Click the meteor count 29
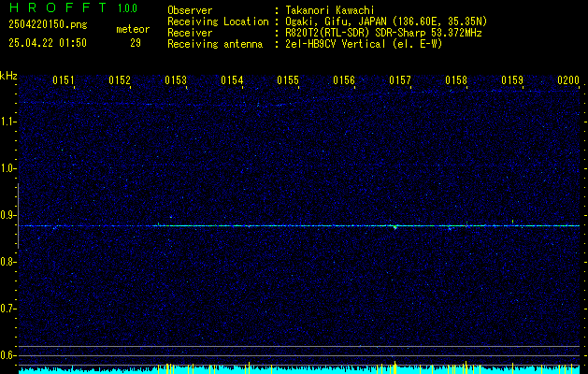This screenshot has height=374, width=588. click(136, 43)
